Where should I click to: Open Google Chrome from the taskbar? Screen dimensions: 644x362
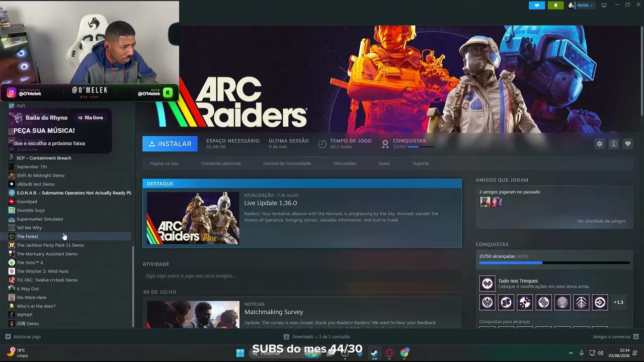405,353
